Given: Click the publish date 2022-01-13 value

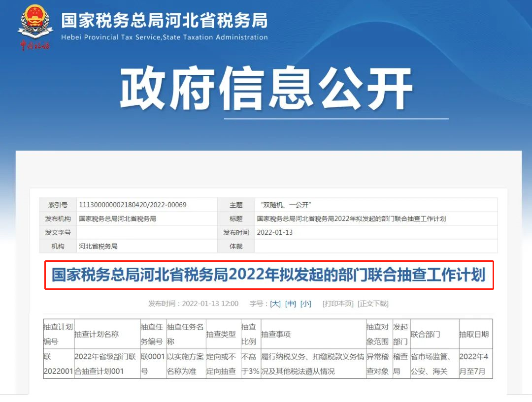Looking at the screenshot, I should click(x=275, y=233).
